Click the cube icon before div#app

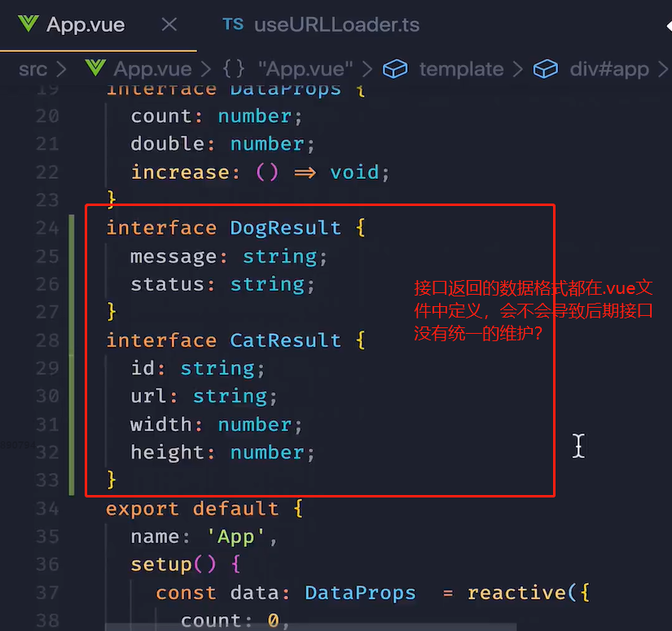click(545, 68)
